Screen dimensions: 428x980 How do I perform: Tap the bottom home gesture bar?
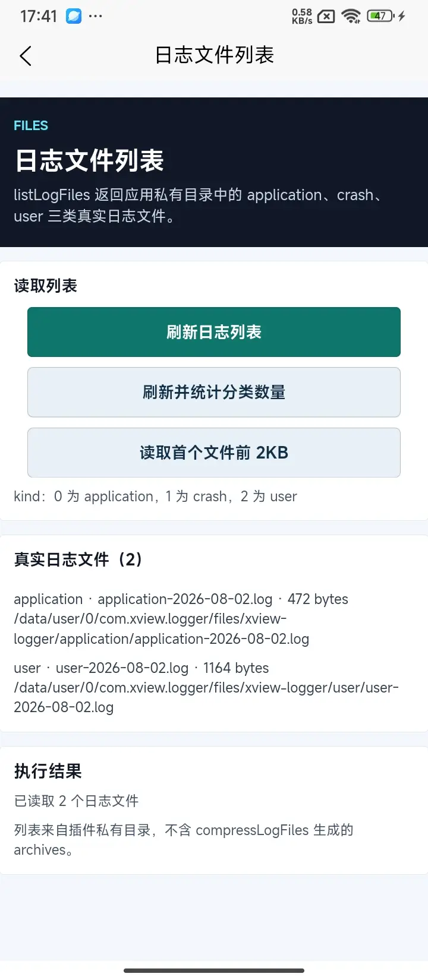point(214,970)
